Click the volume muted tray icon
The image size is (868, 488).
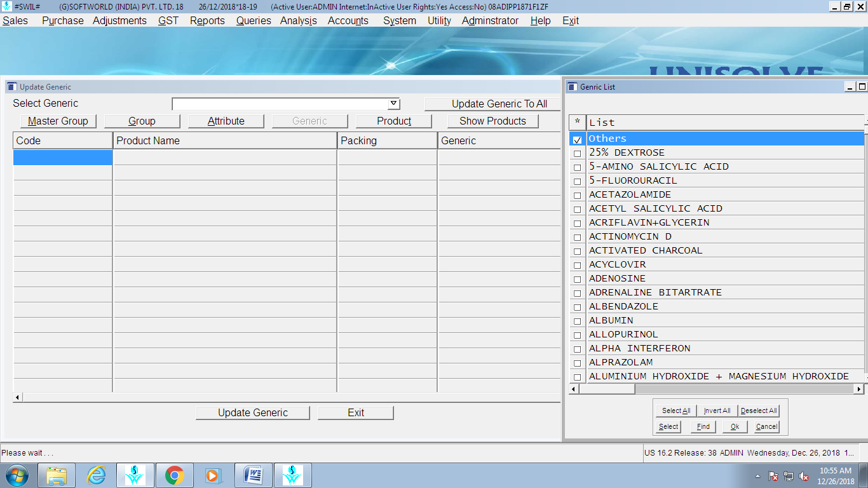pyautogui.click(x=804, y=476)
